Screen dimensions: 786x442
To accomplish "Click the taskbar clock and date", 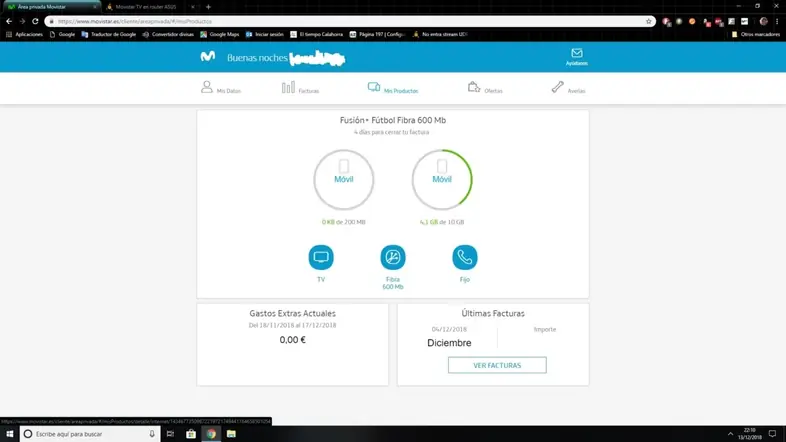I will pos(749,434).
